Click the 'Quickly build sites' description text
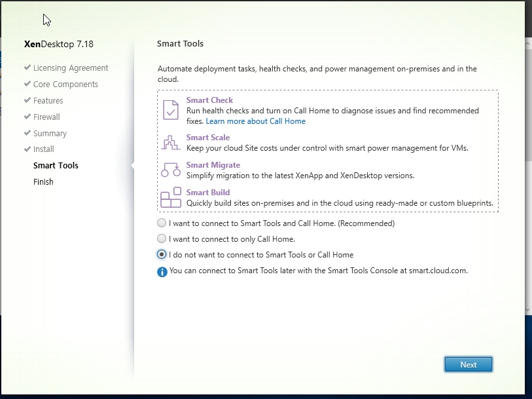 coord(340,203)
